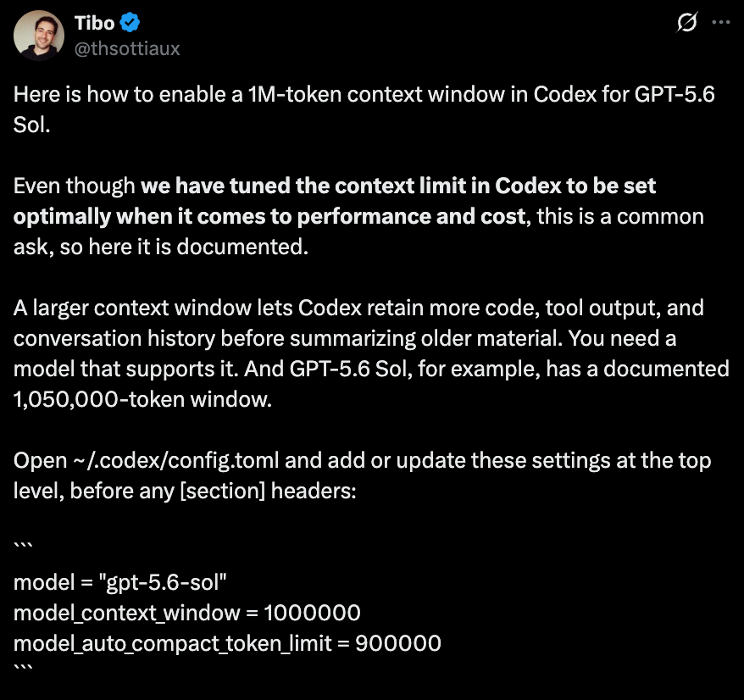744x700 pixels.
Task: Click the model = "gpt-5.6-sol" line
Action: click(120, 583)
